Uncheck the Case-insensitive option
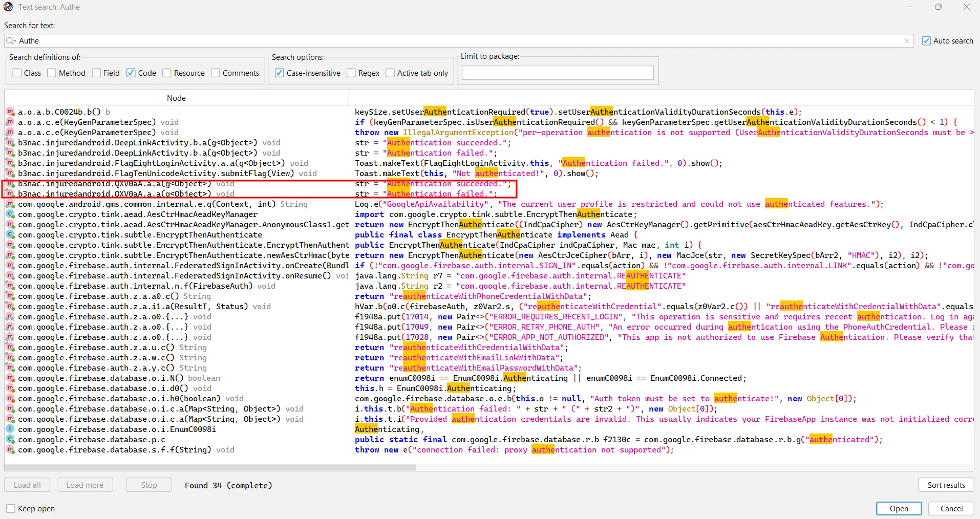 (280, 73)
